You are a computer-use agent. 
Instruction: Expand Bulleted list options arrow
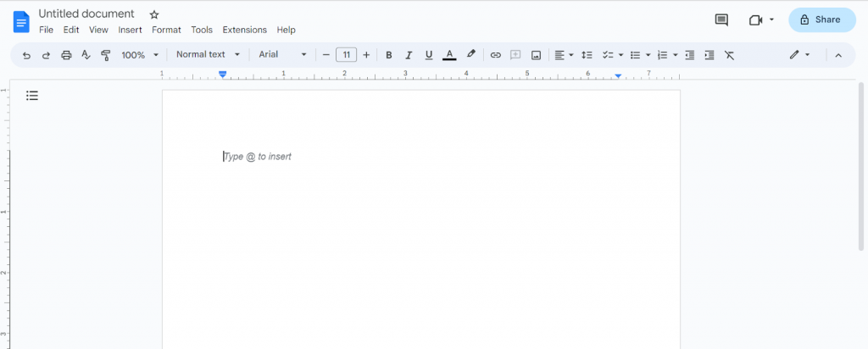(648, 55)
